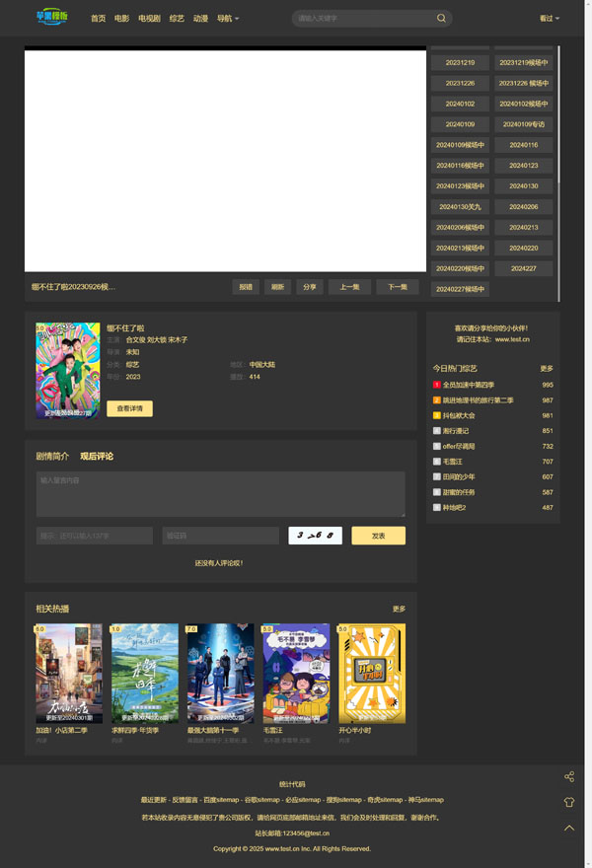Click the captcha image to refresh it
Viewport: 592px width, 868px height.
pyautogui.click(x=315, y=536)
